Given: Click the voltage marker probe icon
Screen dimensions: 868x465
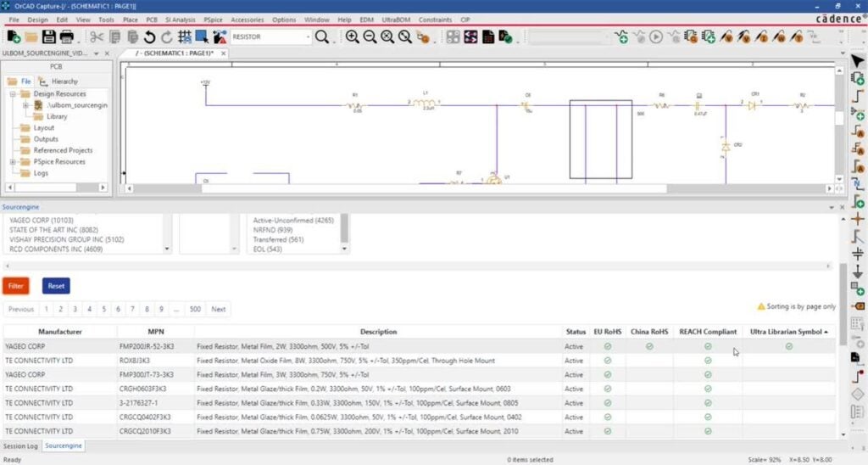Looking at the screenshot, I should click(726, 37).
